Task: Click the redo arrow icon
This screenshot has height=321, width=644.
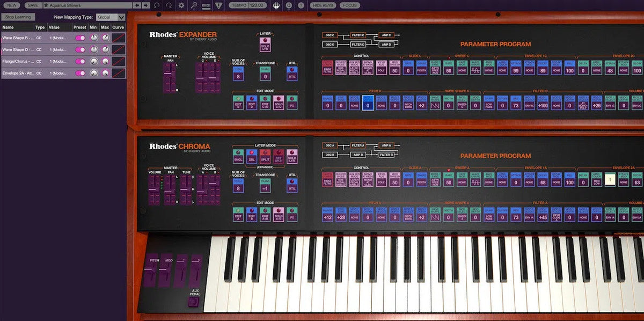Action: [170, 5]
